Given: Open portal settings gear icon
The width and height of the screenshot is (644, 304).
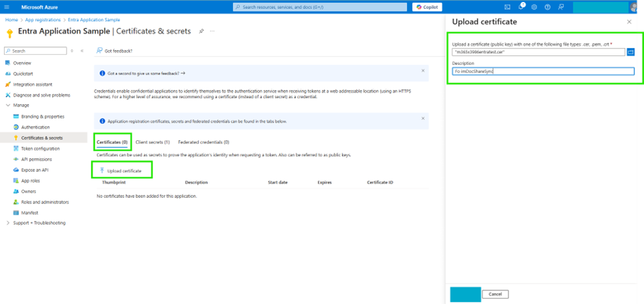Looking at the screenshot, I should [534, 7].
